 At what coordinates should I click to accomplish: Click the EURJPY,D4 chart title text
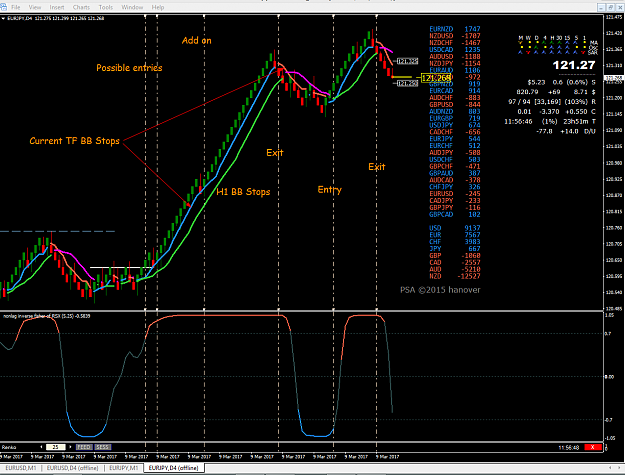click(x=20, y=18)
